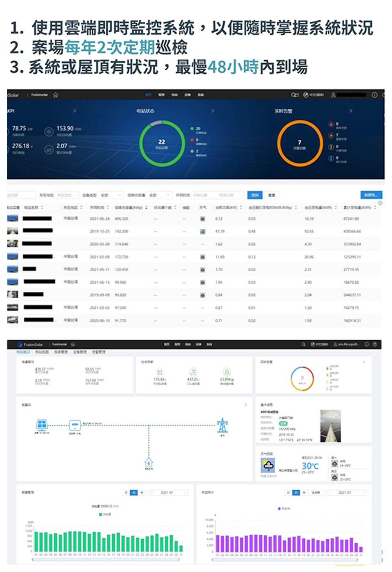Select the inverter icon in the energy flow diagram

pyautogui.click(x=75, y=425)
